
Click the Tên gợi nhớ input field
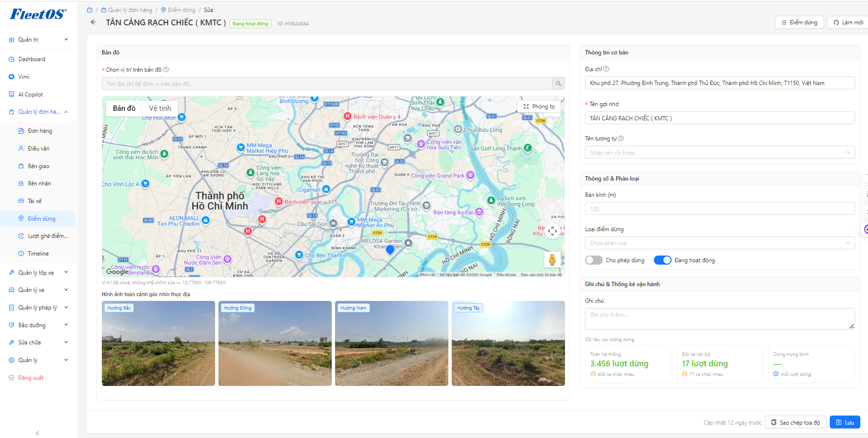720,118
